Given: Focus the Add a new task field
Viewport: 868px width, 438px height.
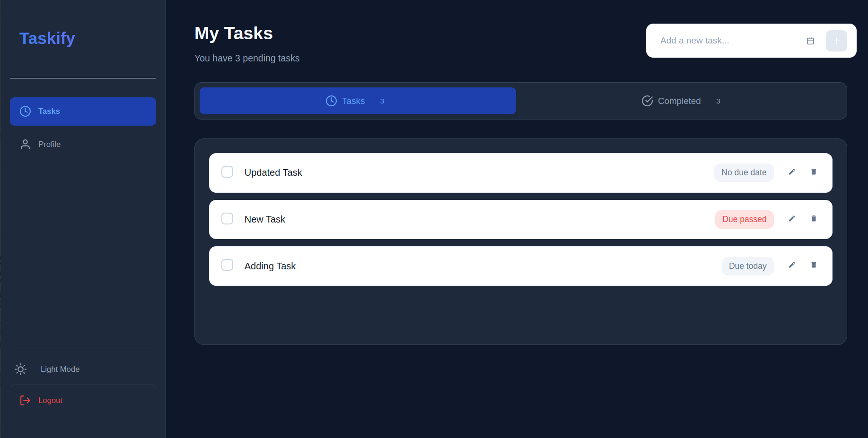Looking at the screenshot, I should coord(728,41).
